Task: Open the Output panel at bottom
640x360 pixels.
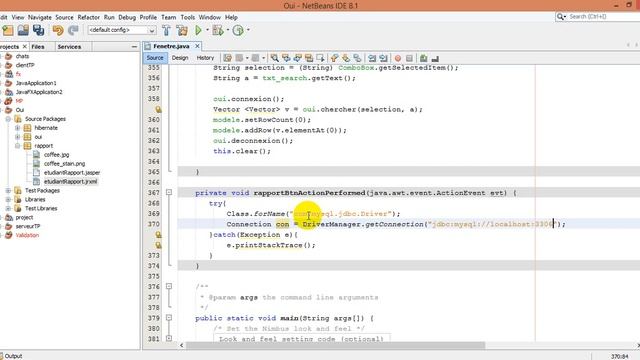Action: (x=13, y=356)
